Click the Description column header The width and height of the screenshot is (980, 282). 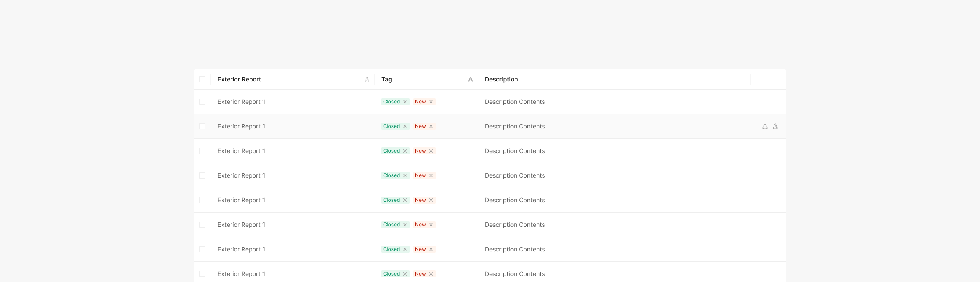coord(501,79)
